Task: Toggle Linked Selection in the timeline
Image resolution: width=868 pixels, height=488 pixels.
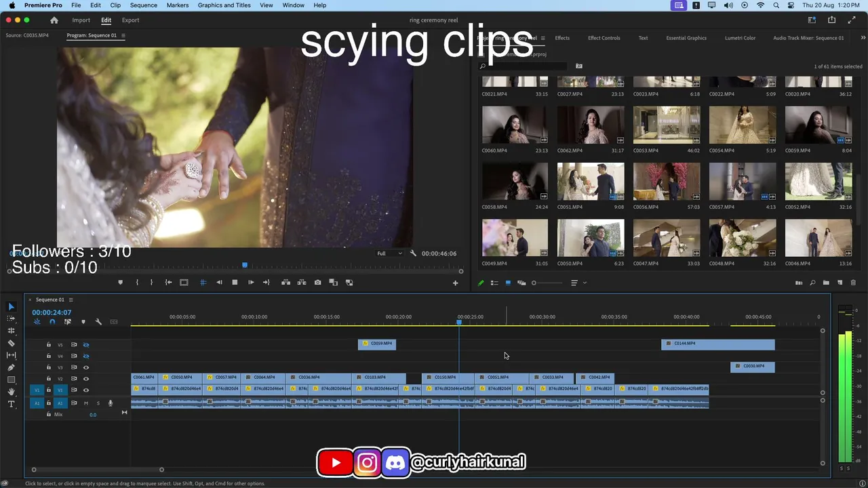Action: (x=68, y=322)
